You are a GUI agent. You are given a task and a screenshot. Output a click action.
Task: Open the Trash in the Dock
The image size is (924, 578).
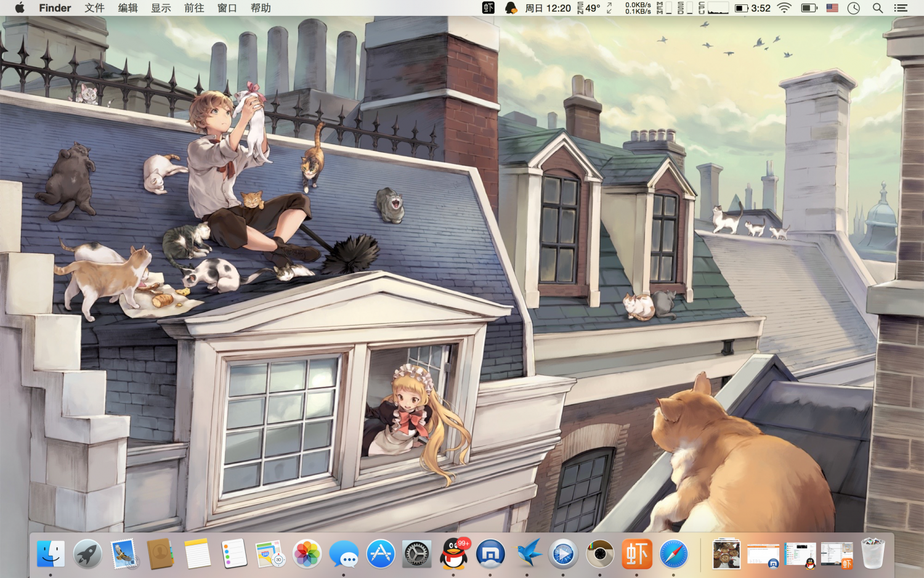pos(873,553)
